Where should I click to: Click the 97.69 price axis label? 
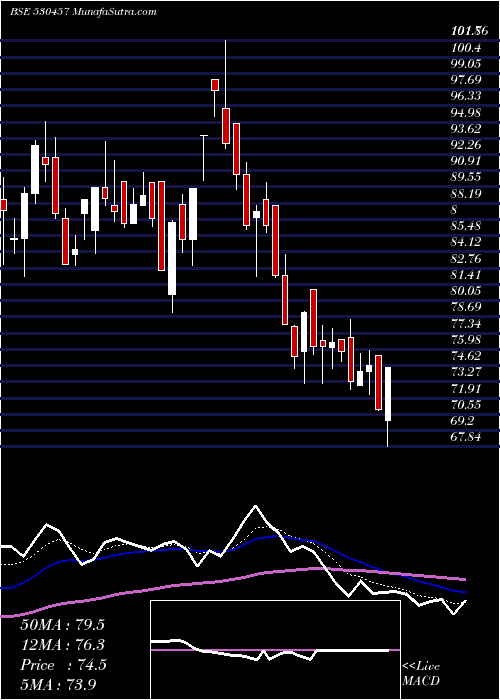click(466, 79)
